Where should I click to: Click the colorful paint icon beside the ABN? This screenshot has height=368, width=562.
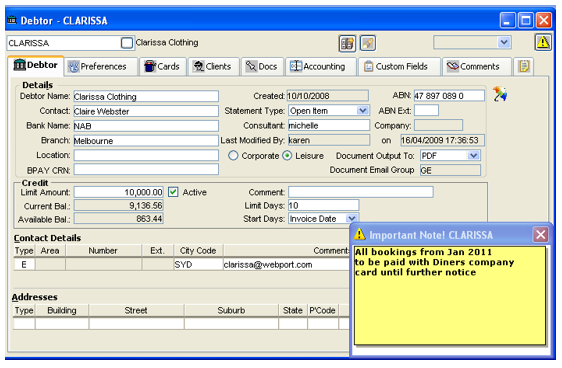500,94
